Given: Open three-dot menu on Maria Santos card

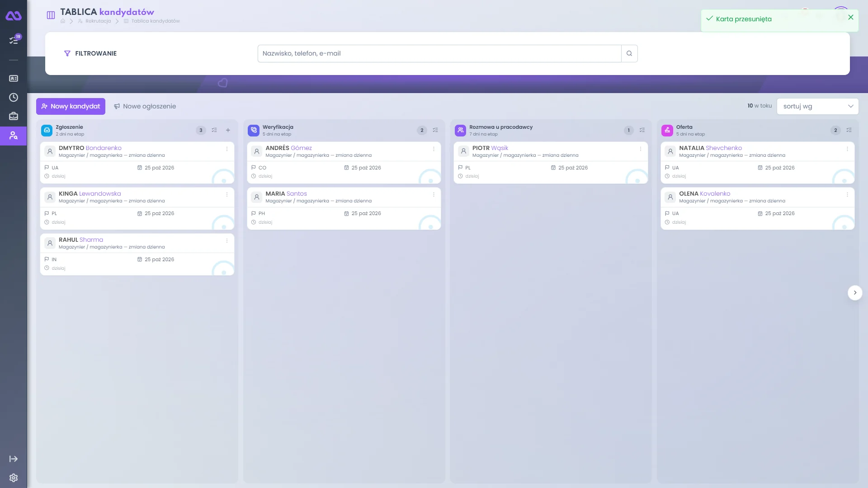Looking at the screenshot, I should point(434,195).
